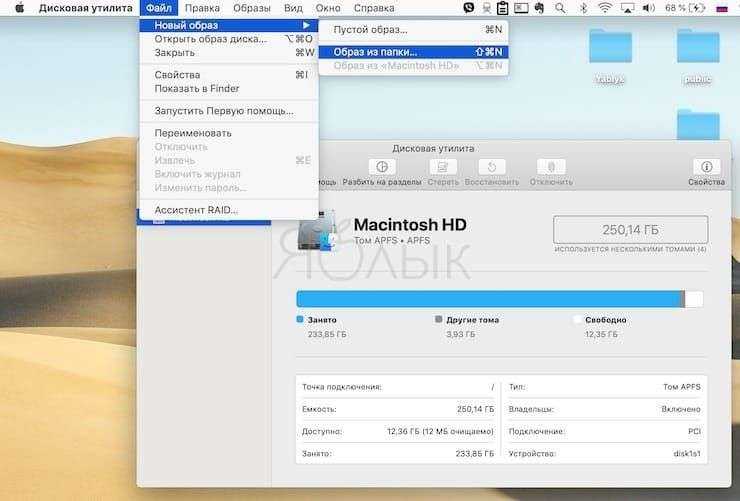Click the Evernote elephant menu bar icon
Viewport: 740px width, 501px height.
[539, 8]
